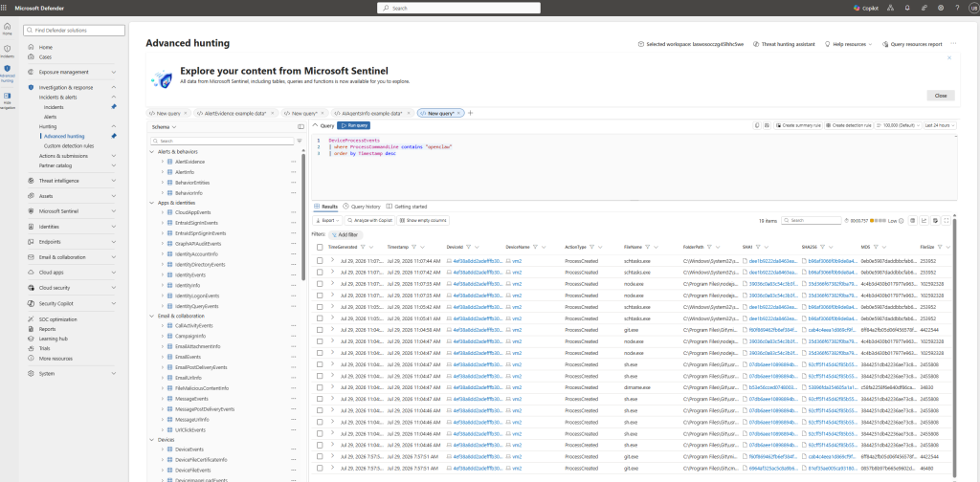Click the full screen results icon
The height and width of the screenshot is (482, 980).
[x=947, y=220]
